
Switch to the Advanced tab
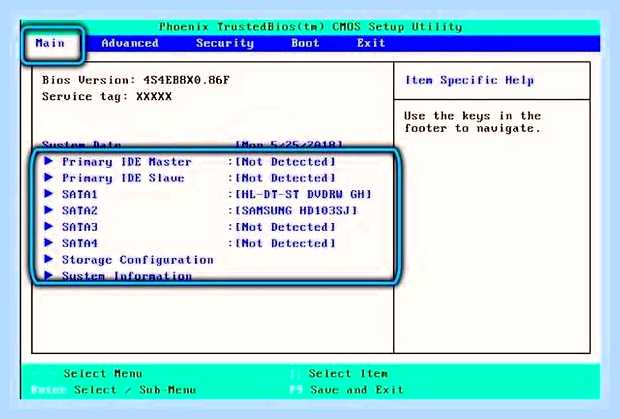130,43
